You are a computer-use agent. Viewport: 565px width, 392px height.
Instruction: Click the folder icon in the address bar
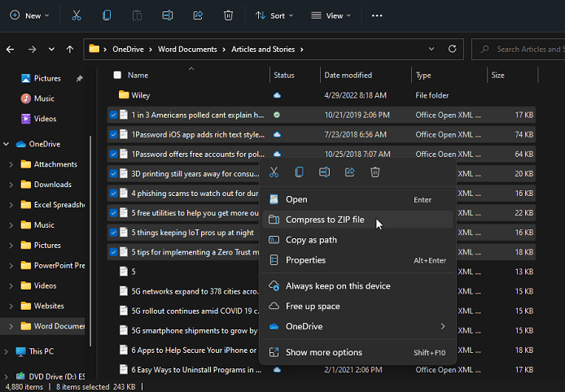[94, 49]
